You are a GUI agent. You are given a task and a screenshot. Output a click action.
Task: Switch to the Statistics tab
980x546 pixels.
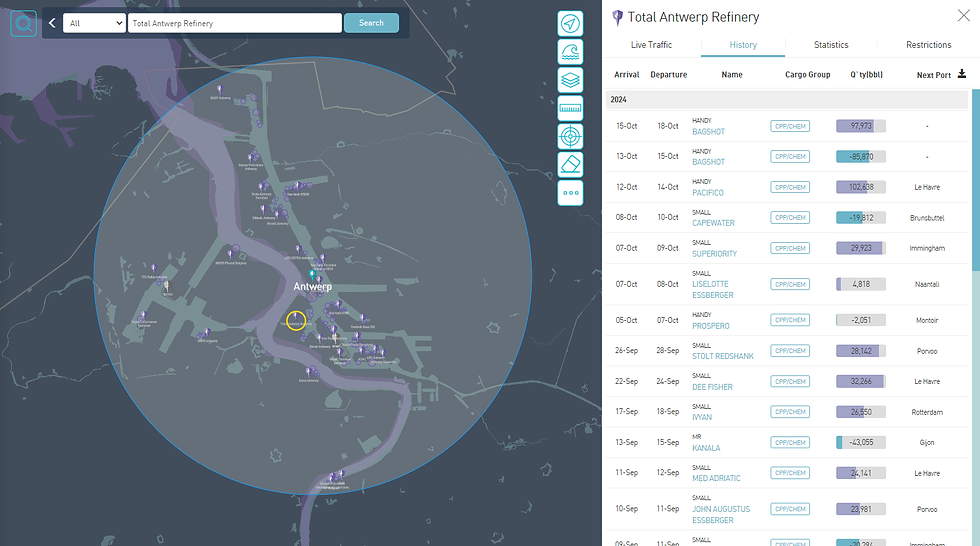tap(831, 45)
